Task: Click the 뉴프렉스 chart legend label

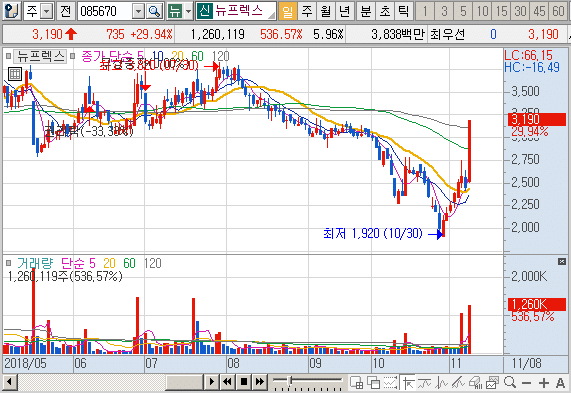Action: pos(40,56)
